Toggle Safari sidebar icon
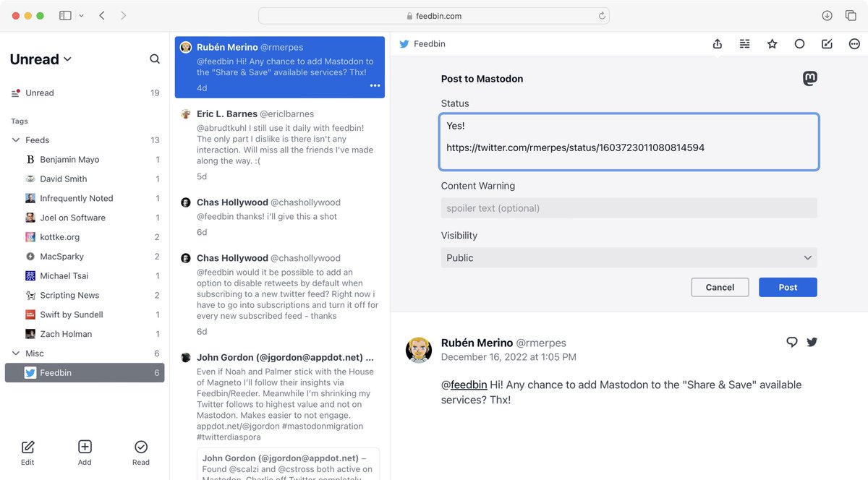The width and height of the screenshot is (868, 480). pos(65,15)
